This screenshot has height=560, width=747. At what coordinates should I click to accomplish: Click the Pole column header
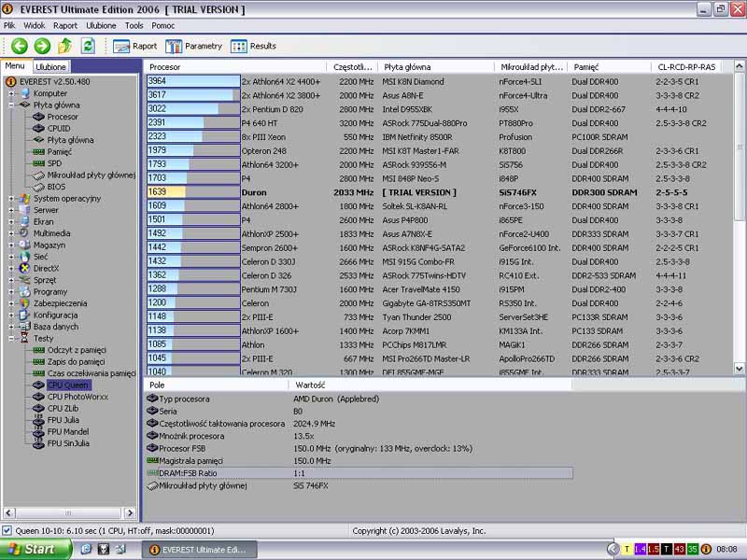tap(216, 385)
